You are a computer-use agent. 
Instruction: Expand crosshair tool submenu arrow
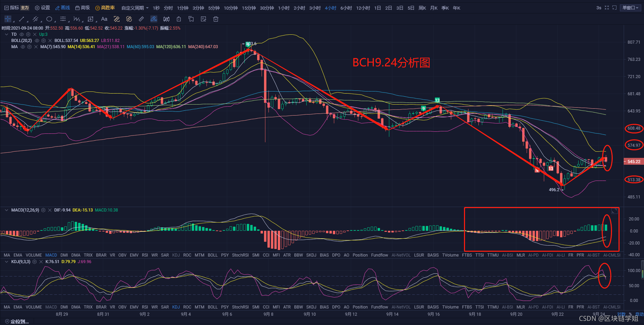(x=14, y=22)
